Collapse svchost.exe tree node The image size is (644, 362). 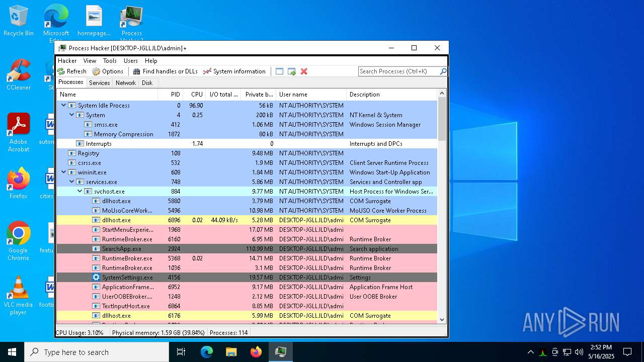tap(79, 192)
